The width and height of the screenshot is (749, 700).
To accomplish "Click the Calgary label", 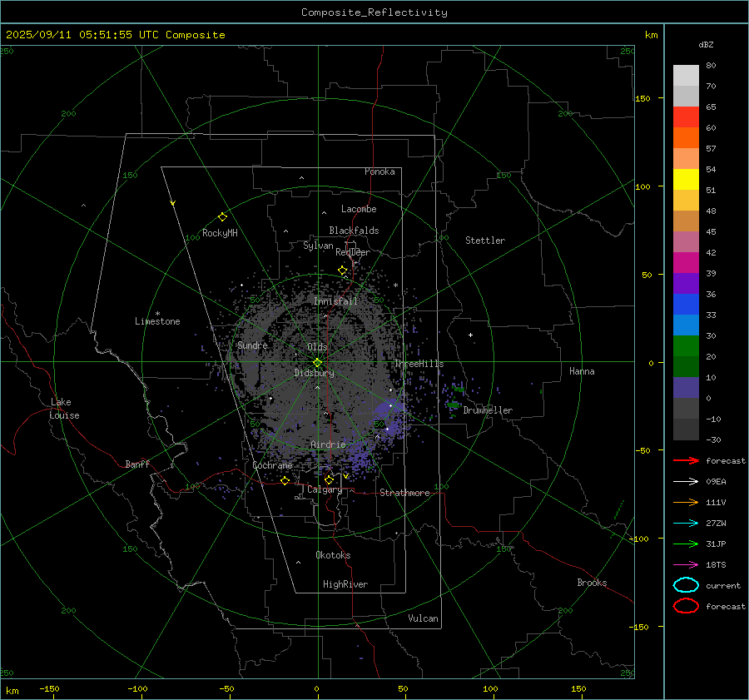I will click(325, 489).
